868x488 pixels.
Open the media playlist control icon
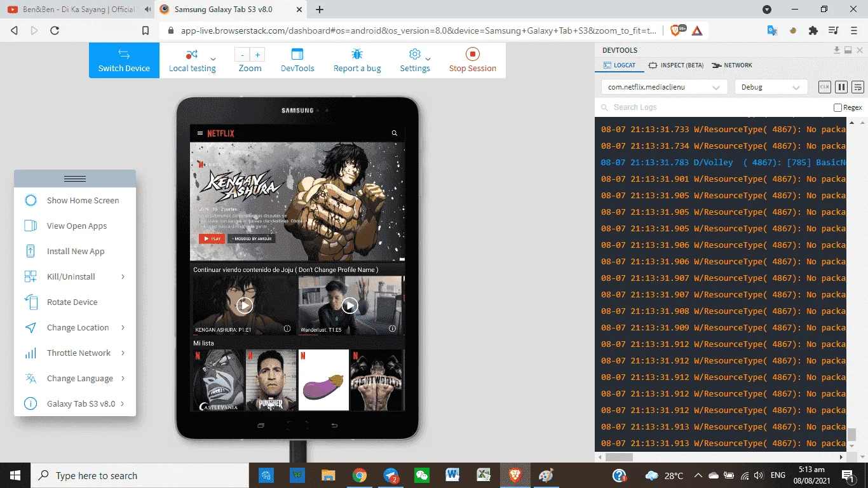point(833,30)
